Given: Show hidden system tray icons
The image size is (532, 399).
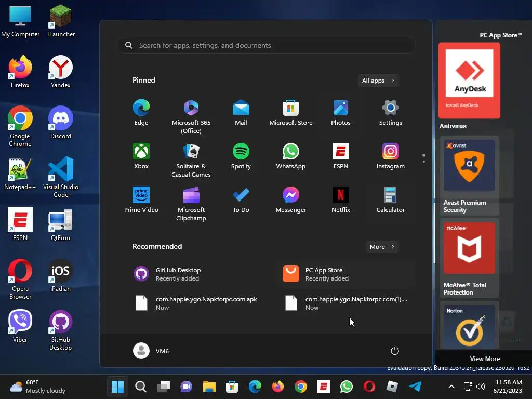Looking at the screenshot, I should [451, 387].
